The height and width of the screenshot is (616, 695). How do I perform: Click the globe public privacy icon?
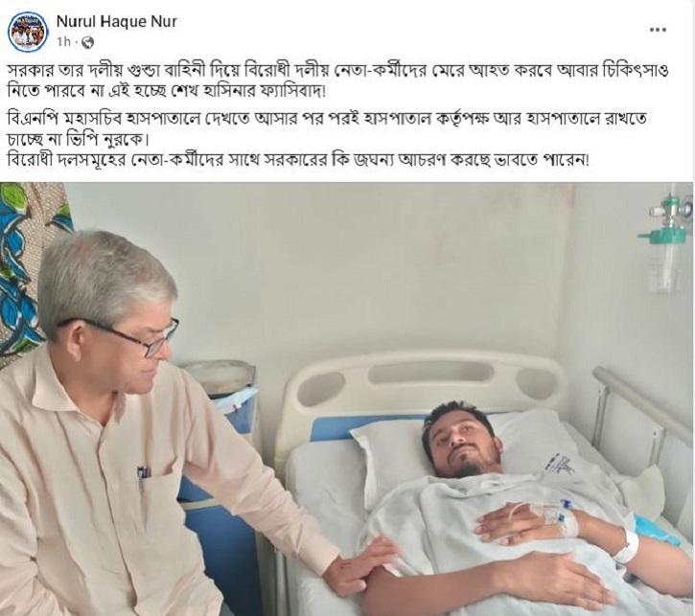coord(88,42)
